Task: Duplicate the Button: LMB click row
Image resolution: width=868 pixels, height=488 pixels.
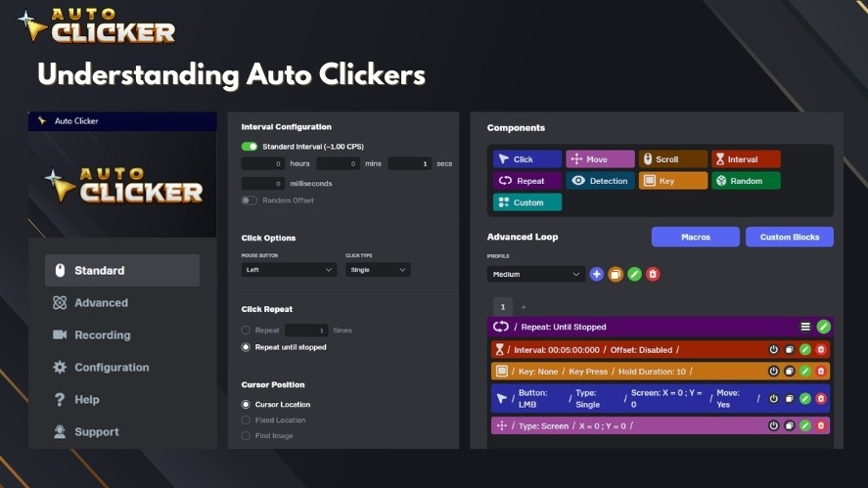Action: (790, 398)
